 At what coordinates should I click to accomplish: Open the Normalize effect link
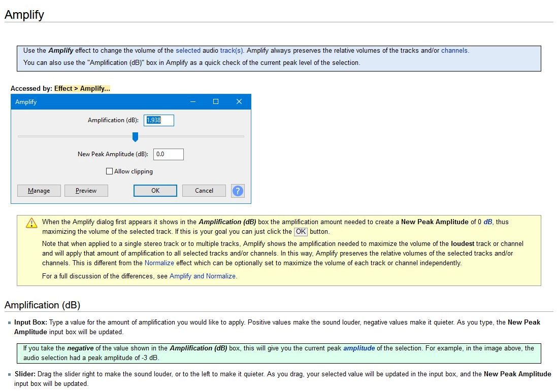pyautogui.click(x=159, y=263)
